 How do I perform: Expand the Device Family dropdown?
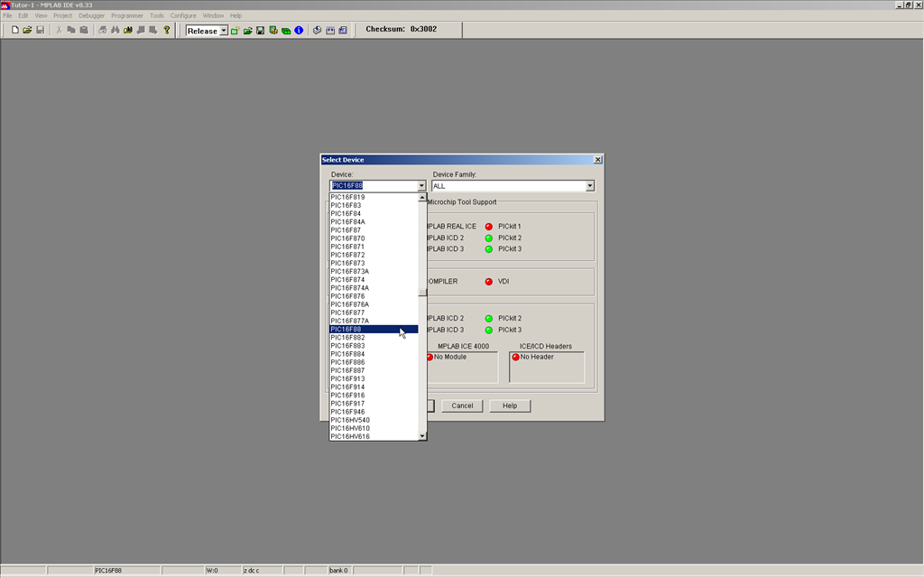pyautogui.click(x=589, y=186)
